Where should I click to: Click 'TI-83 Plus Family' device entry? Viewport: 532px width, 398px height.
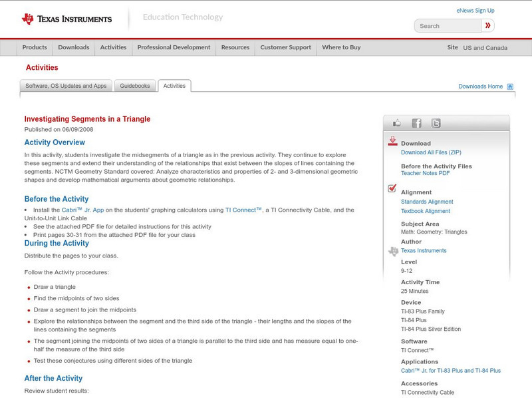pyautogui.click(x=423, y=311)
